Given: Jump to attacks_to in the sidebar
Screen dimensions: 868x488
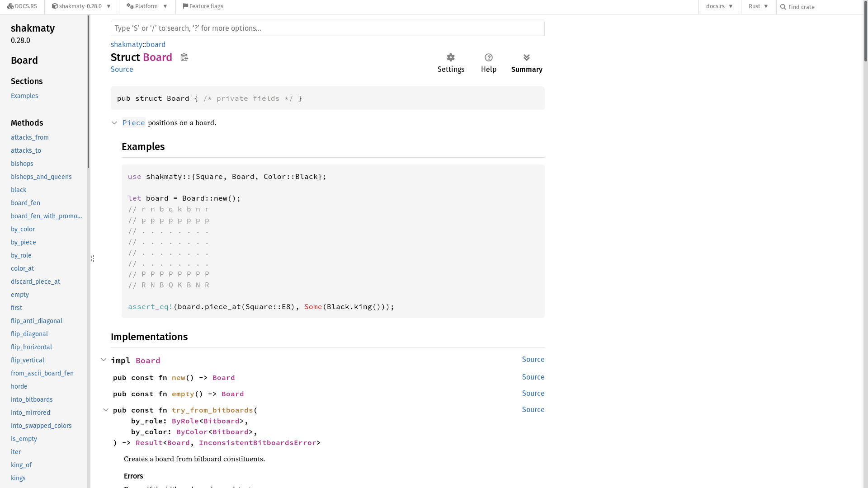Looking at the screenshot, I should [x=26, y=150].
